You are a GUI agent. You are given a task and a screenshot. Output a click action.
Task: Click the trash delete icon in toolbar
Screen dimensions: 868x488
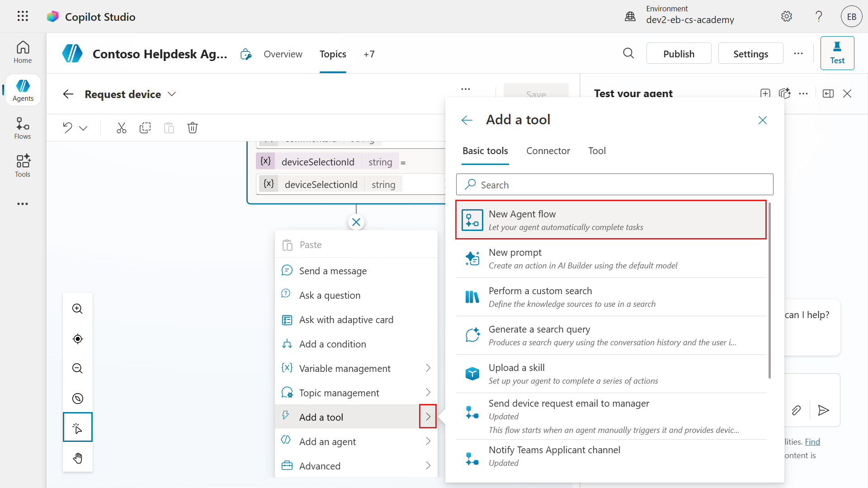point(193,128)
